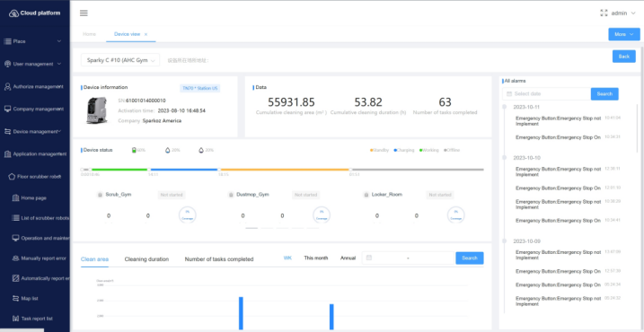Screen dimensions: 644x332
Task: Click the Dustmop_Gym task icon
Action: click(x=231, y=195)
